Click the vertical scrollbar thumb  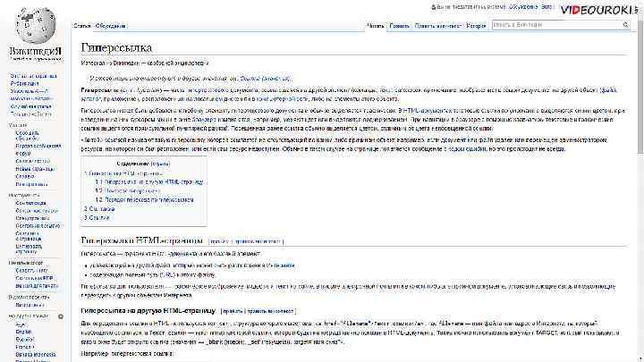640,86
